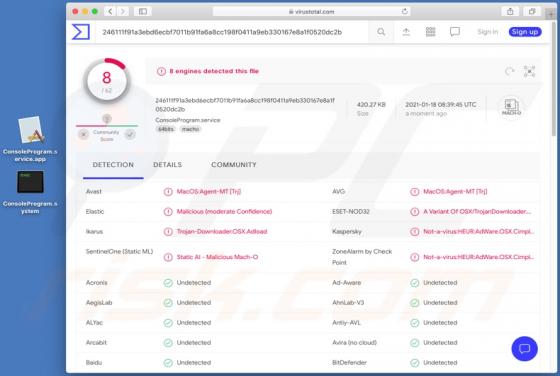Switch to the DETECTION tab

113,165
